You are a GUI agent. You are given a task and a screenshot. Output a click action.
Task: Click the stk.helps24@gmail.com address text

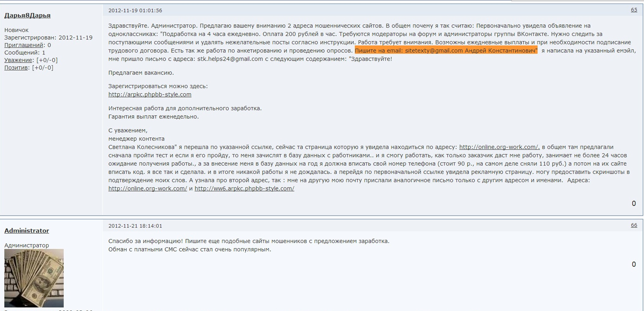coord(230,59)
